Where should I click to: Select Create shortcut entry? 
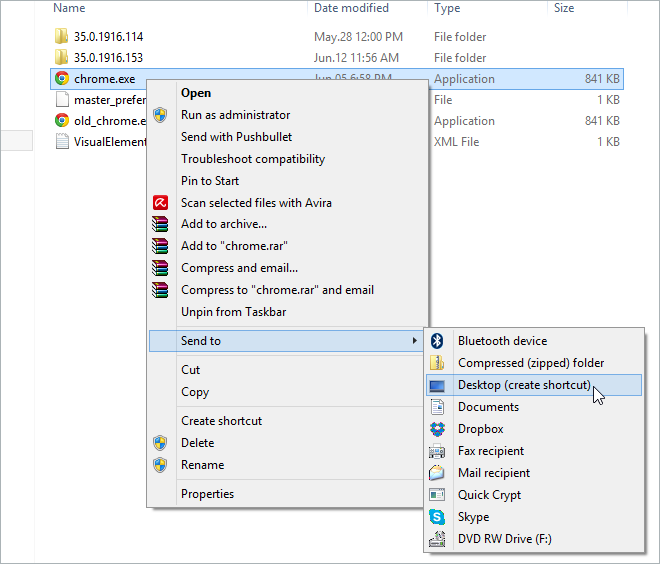pyautogui.click(x=286, y=421)
